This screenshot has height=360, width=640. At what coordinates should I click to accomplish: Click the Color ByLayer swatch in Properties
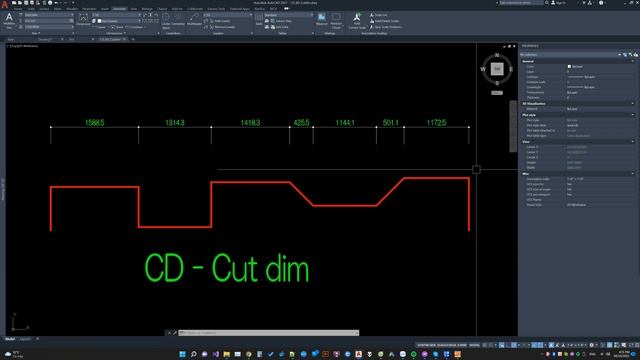click(569, 67)
